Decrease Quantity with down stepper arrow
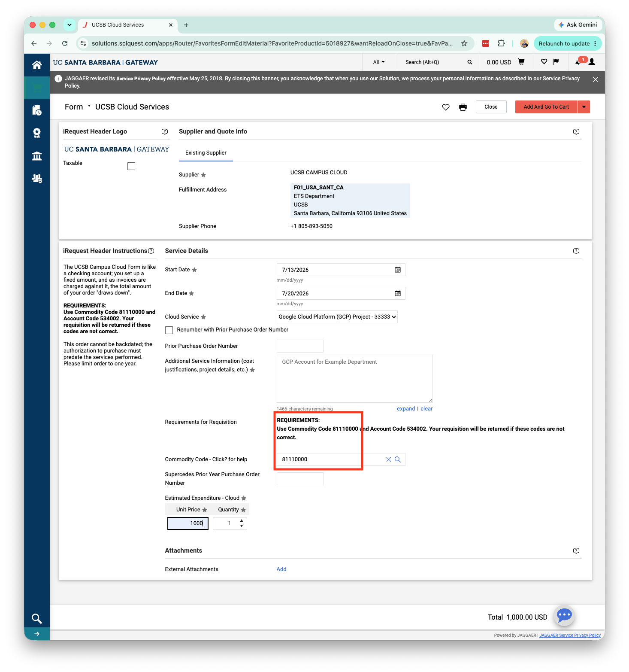Viewport: 629px width, 672px height. (242, 526)
